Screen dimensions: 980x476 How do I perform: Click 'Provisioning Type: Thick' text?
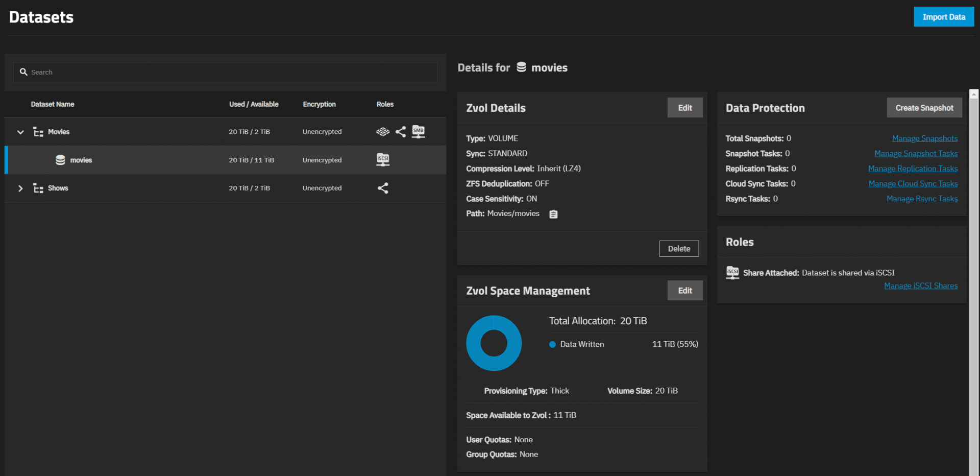[526, 391]
